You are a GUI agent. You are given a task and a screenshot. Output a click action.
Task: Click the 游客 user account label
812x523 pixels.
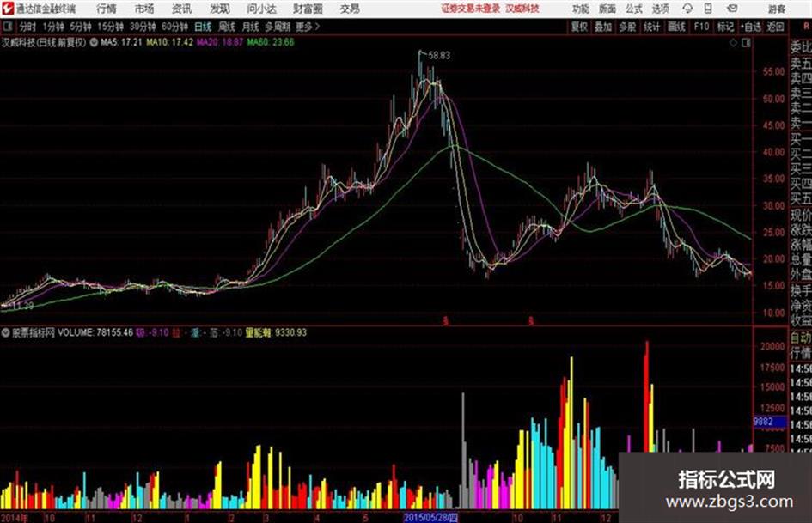click(x=776, y=9)
